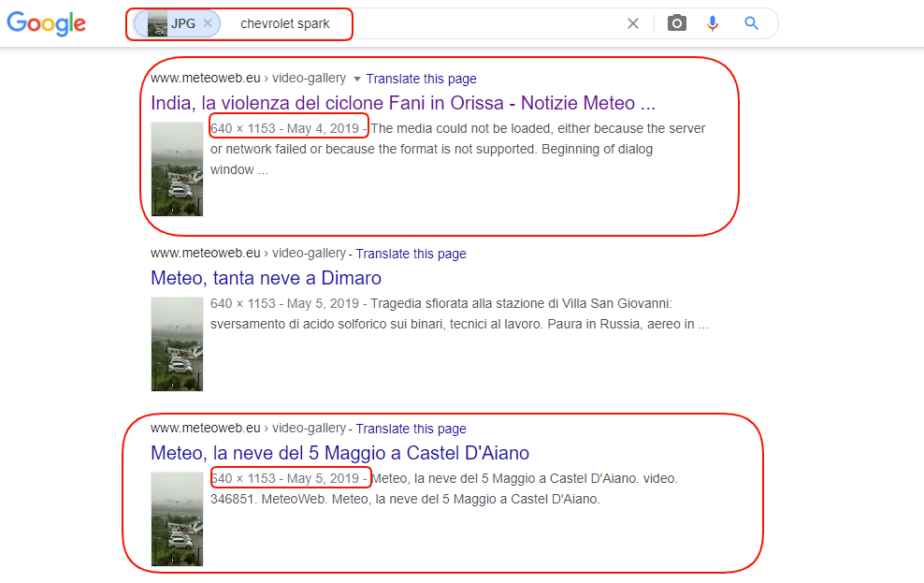This screenshot has height=583, width=924.
Task: Run search with magnifying glass icon
Action: tap(751, 23)
